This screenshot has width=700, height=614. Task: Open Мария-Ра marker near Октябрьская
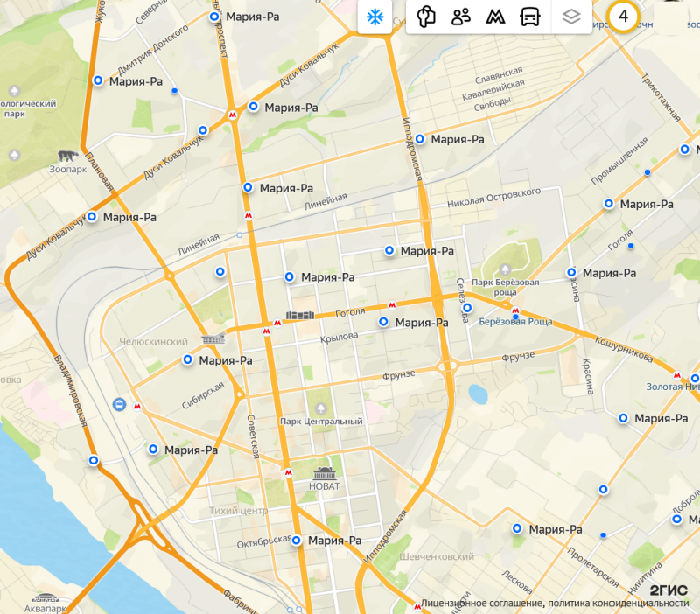pyautogui.click(x=297, y=541)
